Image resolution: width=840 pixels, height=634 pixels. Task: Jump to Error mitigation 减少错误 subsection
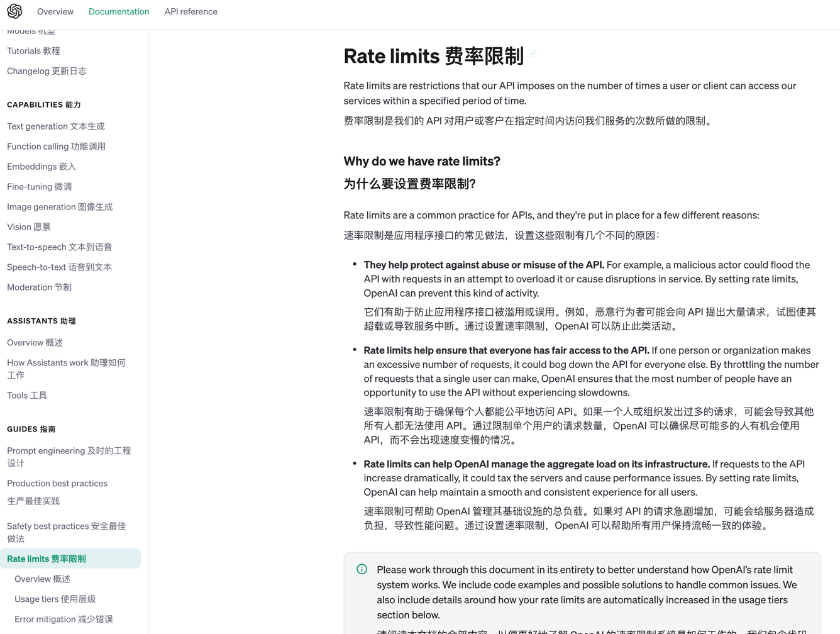click(64, 620)
